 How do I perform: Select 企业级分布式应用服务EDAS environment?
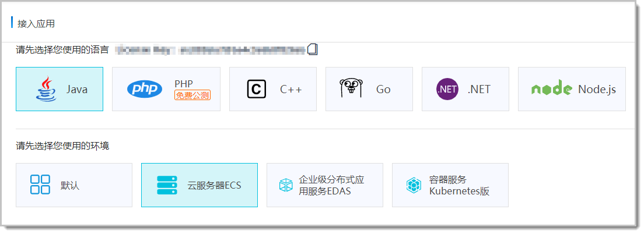pos(325,185)
